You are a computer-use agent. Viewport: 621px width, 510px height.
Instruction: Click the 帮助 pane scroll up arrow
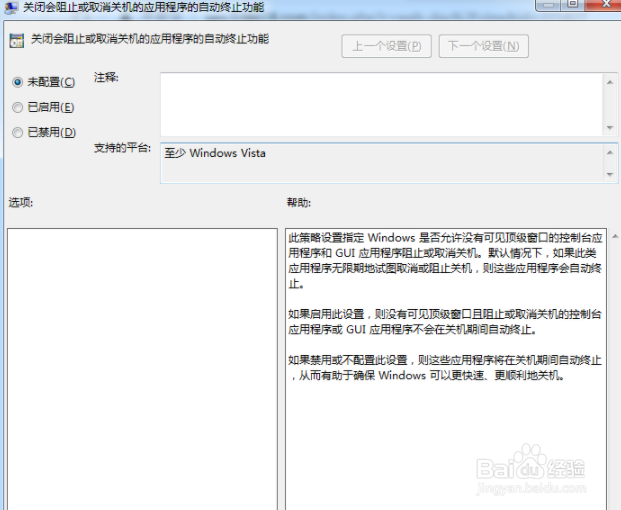615,236
